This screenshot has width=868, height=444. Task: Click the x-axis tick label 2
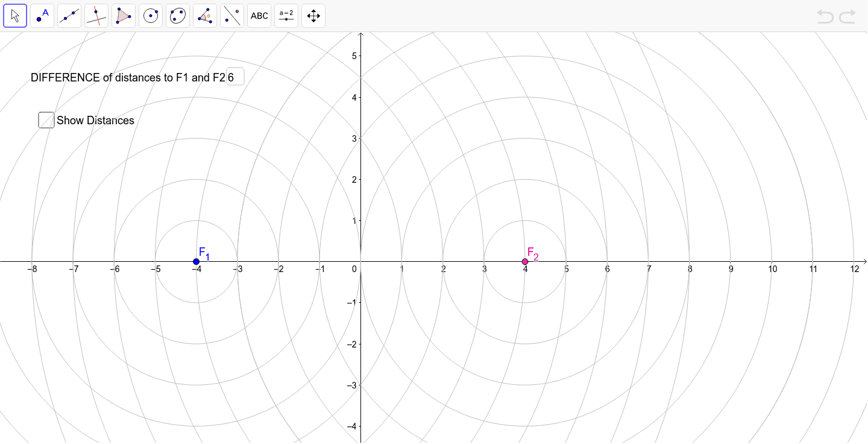(x=443, y=269)
